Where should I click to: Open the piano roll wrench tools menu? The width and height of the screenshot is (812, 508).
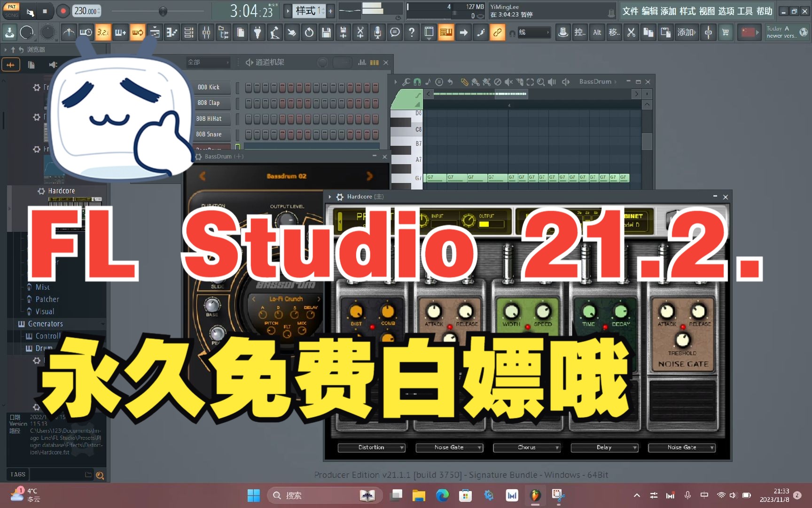click(x=406, y=81)
